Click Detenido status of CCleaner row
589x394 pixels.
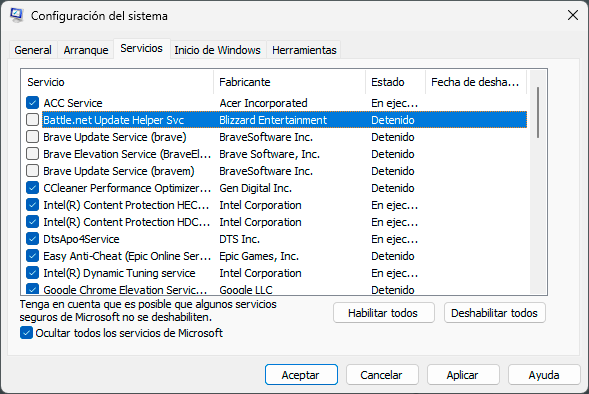[x=393, y=188]
